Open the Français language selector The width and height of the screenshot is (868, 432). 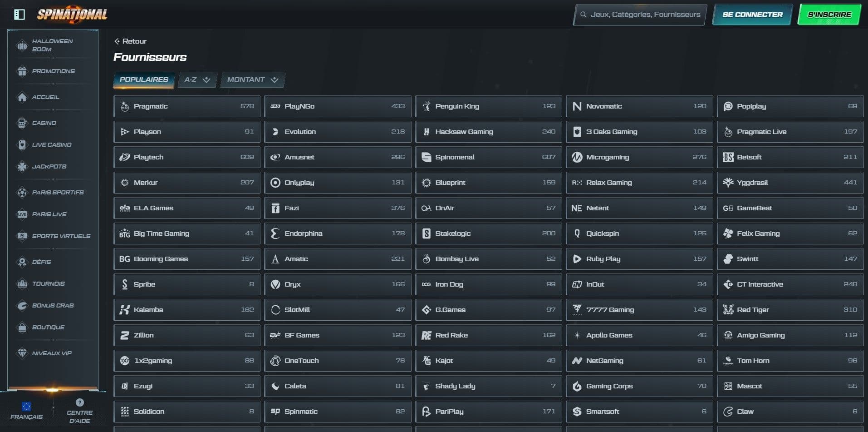[26, 410]
